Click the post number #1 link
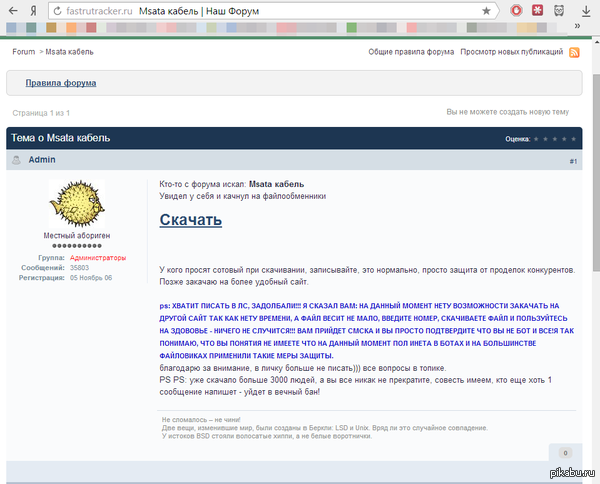 click(573, 161)
